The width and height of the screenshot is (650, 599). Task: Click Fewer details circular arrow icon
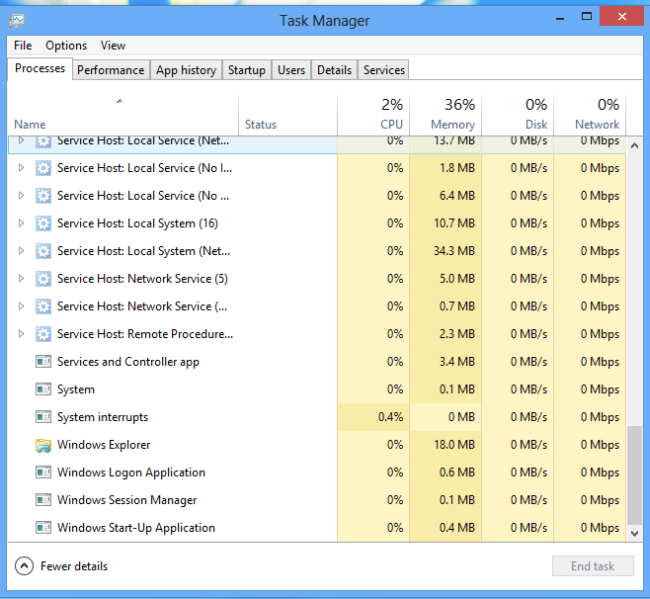(x=24, y=566)
